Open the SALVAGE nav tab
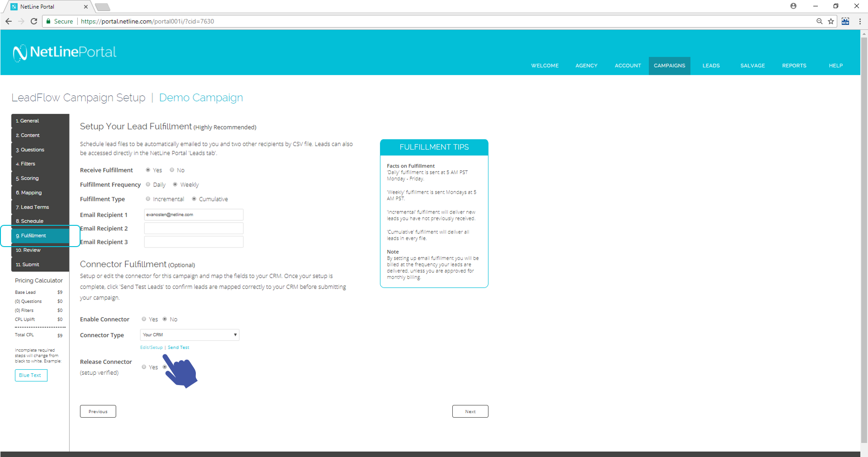The width and height of the screenshot is (868, 457). (753, 66)
